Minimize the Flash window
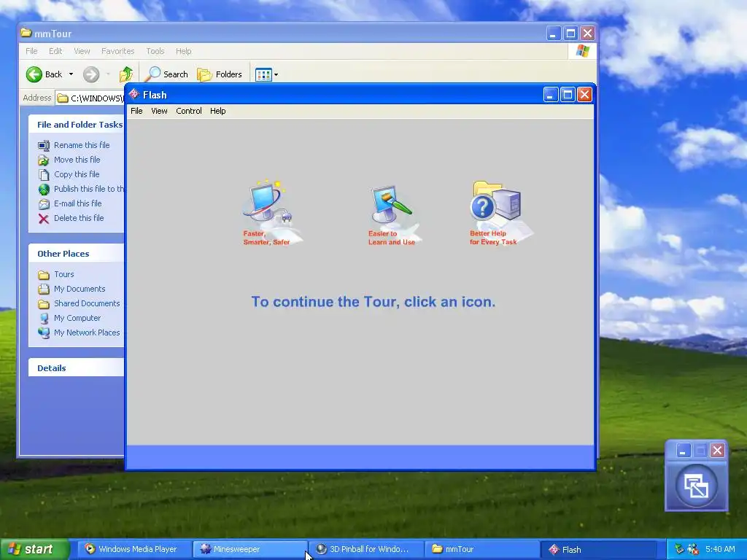The width and height of the screenshot is (747, 560). pyautogui.click(x=550, y=95)
